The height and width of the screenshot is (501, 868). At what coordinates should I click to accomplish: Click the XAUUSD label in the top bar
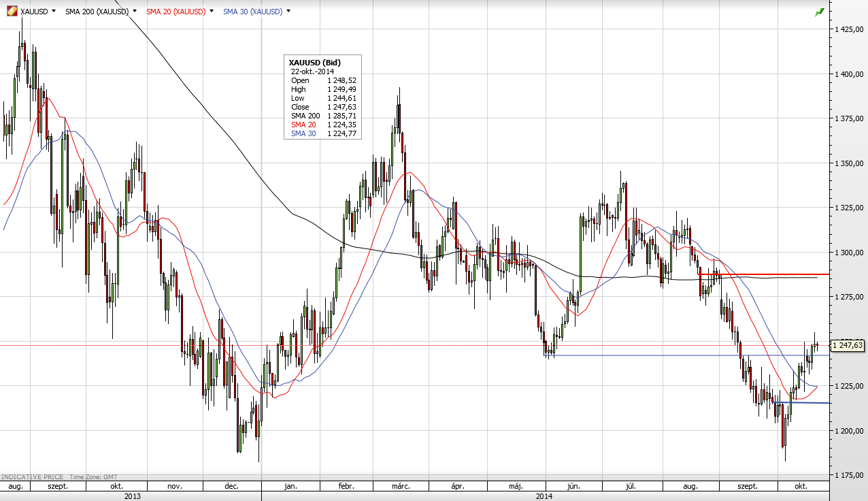(34, 12)
